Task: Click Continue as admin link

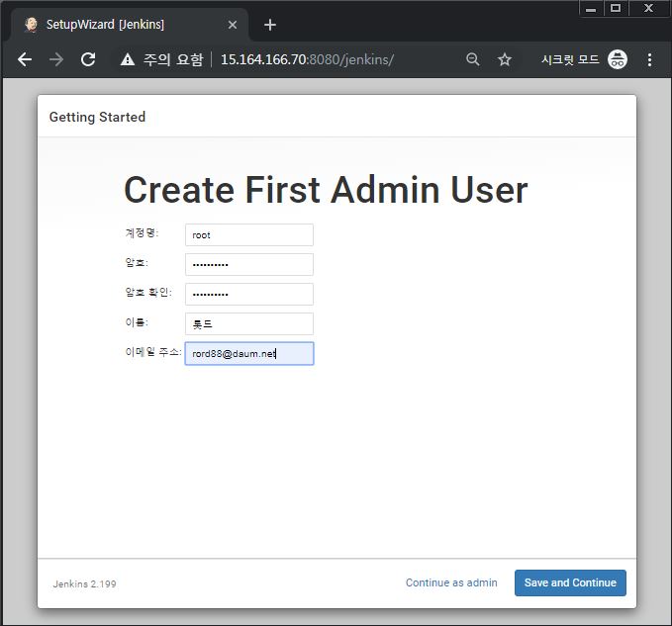Action: (451, 582)
